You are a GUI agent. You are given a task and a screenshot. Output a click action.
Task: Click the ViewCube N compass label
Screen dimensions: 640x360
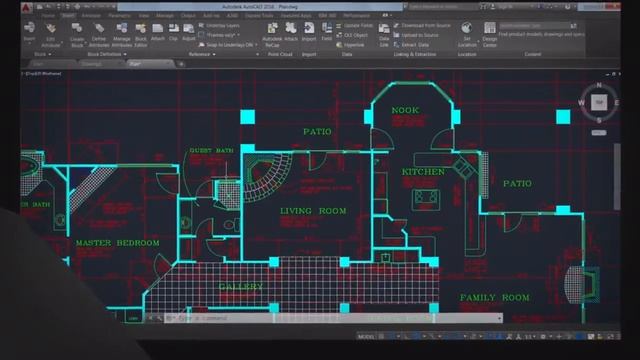coord(599,85)
